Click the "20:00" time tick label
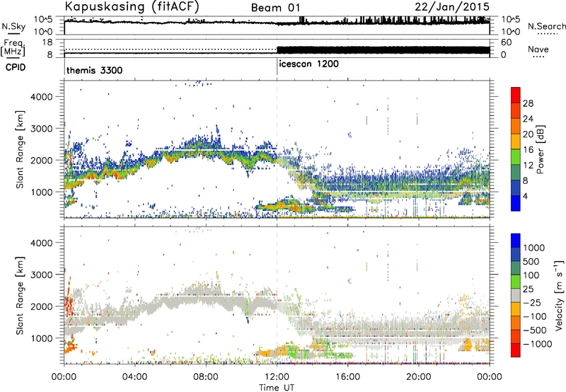This screenshot has width=566, height=392. [418, 377]
